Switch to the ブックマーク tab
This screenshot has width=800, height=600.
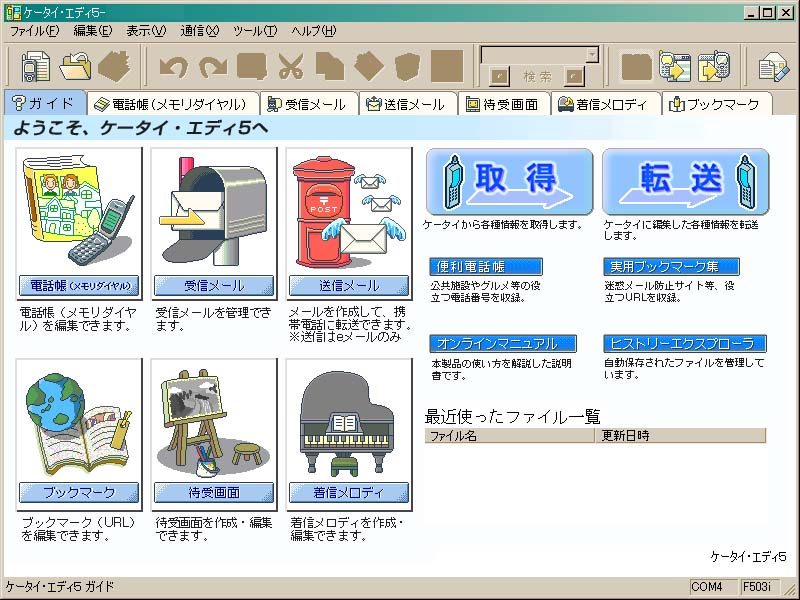click(x=717, y=105)
